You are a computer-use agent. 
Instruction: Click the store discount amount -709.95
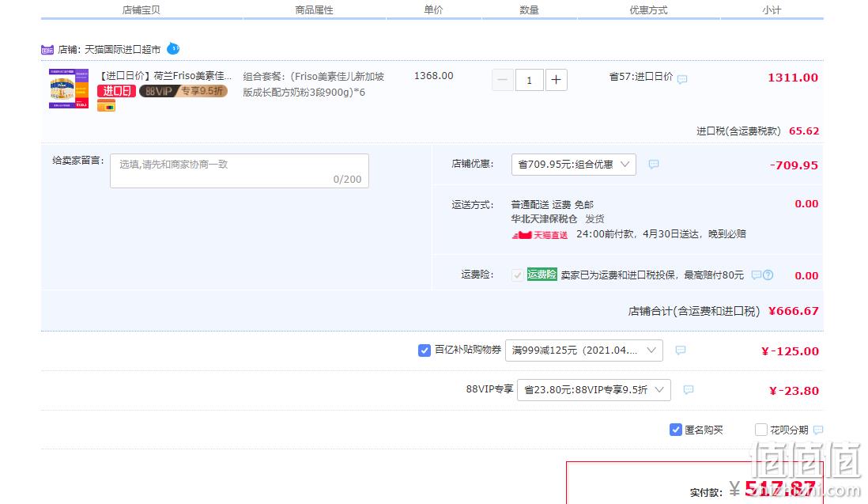point(794,165)
